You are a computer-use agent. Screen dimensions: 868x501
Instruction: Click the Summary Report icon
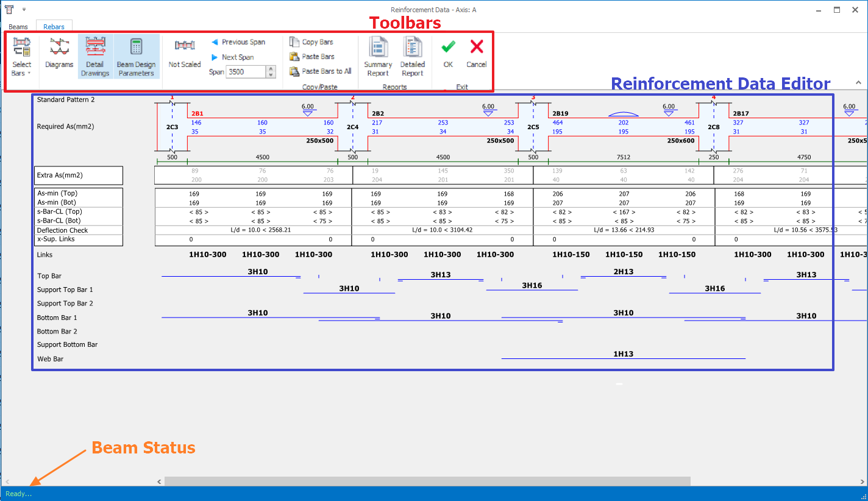click(378, 55)
